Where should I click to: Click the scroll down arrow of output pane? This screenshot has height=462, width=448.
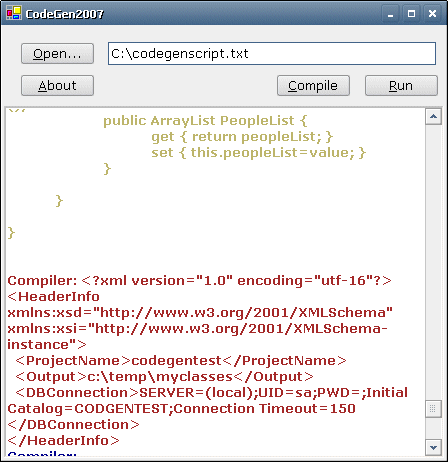433,447
